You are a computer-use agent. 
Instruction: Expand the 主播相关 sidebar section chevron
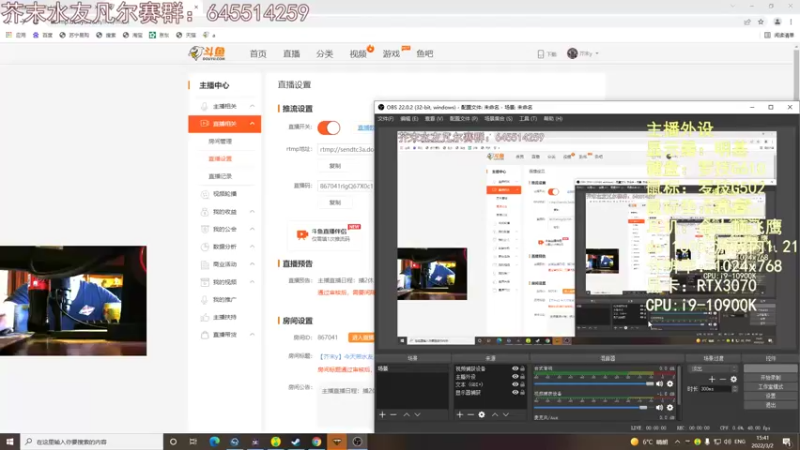click(252, 106)
